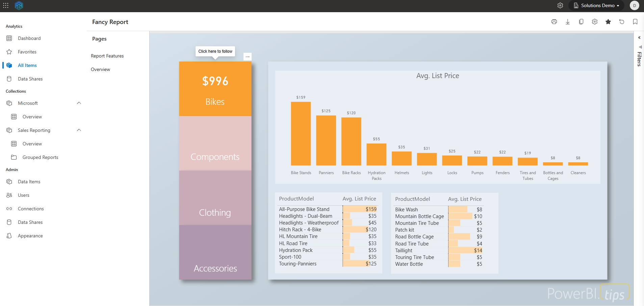Open the visual options ellipsis menu
The height and width of the screenshot is (306, 644).
(248, 57)
